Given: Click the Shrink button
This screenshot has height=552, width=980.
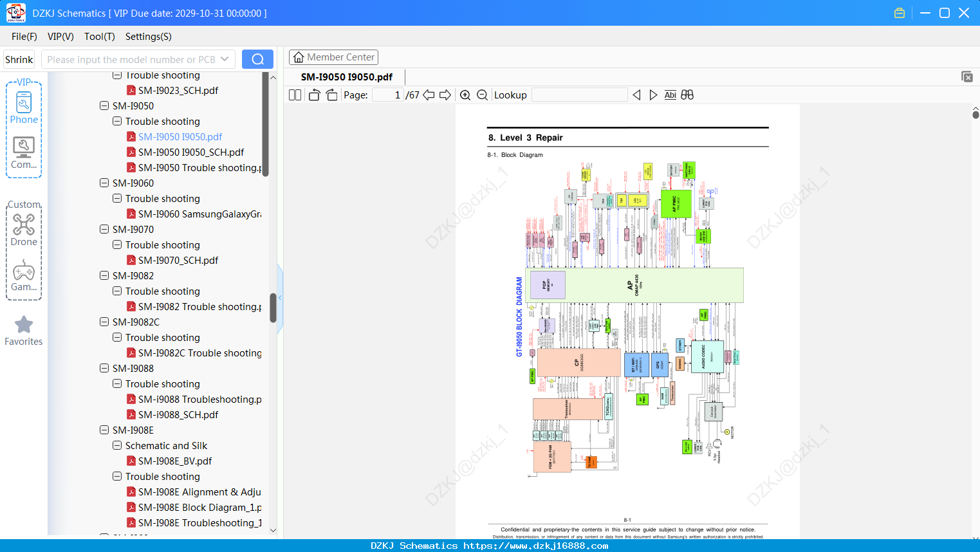Looking at the screenshot, I should point(19,59).
